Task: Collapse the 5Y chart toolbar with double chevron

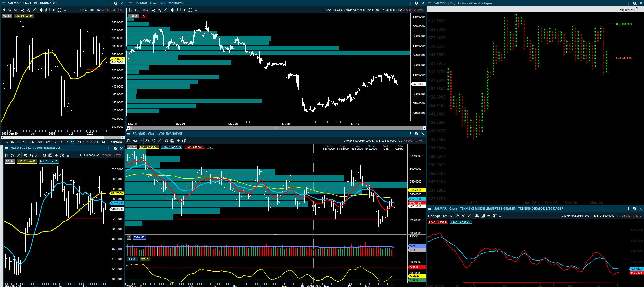Action: tap(65, 11)
